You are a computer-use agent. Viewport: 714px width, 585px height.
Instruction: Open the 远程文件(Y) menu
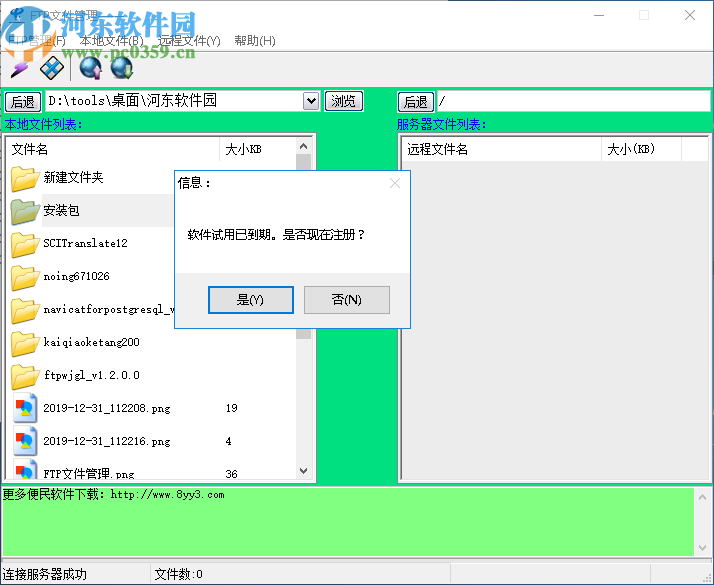click(x=189, y=41)
